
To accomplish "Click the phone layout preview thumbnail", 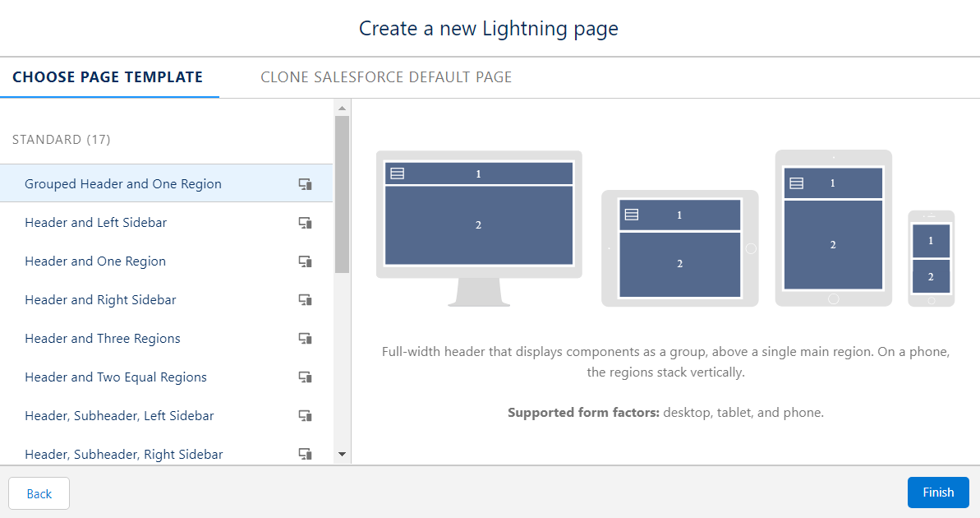I will pyautogui.click(x=932, y=258).
